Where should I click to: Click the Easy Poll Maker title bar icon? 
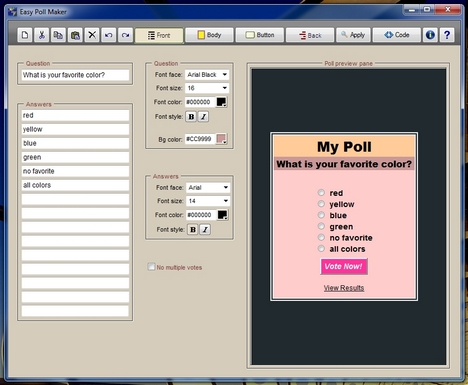[12, 12]
